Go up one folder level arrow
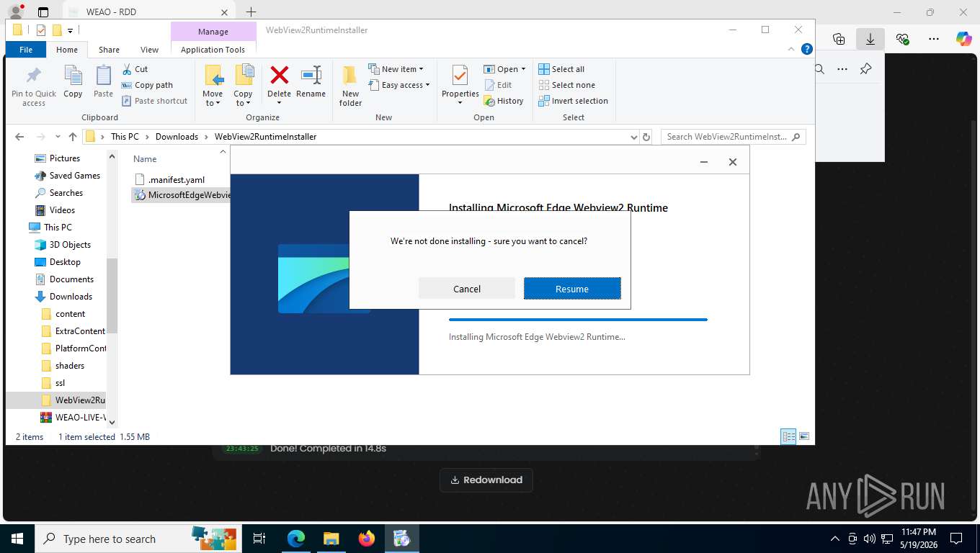Viewport: 980px width, 553px height. pyautogui.click(x=73, y=137)
